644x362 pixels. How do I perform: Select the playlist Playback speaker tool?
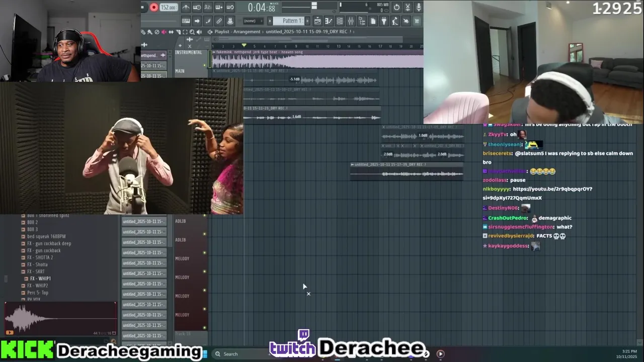click(199, 32)
